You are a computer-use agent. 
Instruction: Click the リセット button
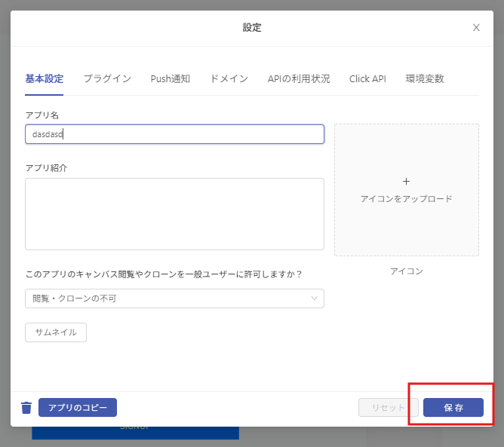(x=388, y=408)
